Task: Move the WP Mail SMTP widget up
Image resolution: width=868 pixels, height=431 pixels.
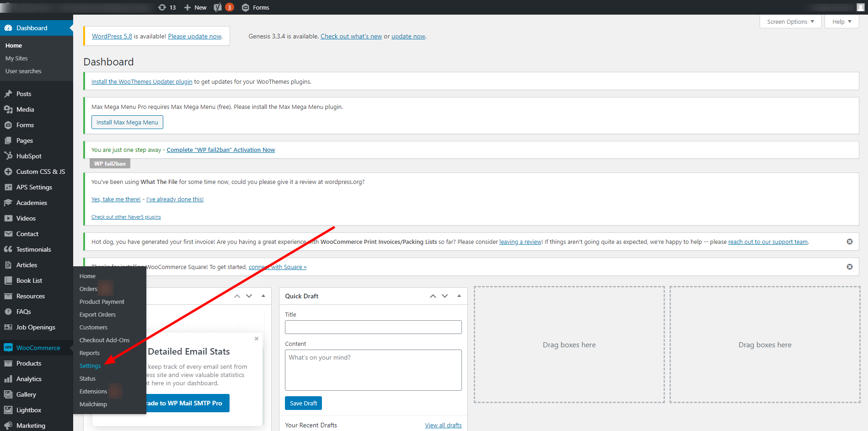Action: click(237, 296)
